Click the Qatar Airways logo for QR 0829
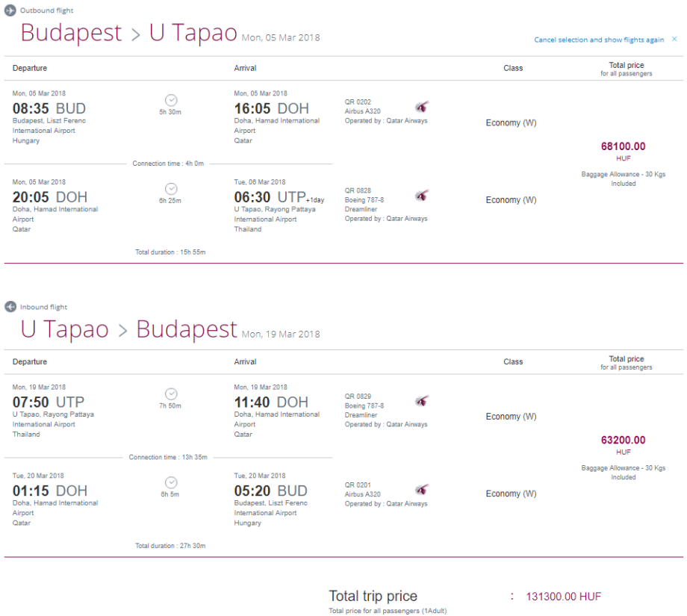Viewport: 687px width, 616px height. click(x=422, y=401)
